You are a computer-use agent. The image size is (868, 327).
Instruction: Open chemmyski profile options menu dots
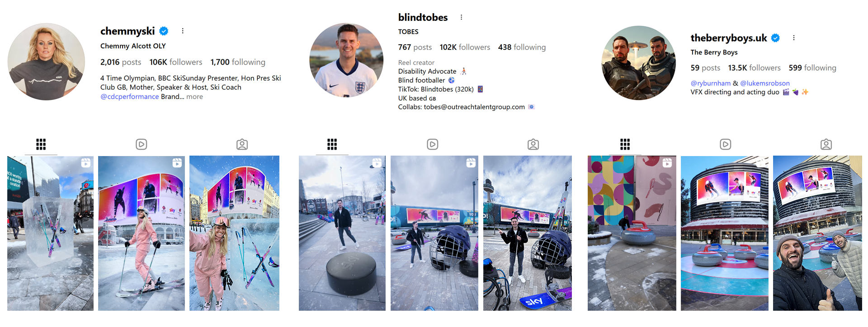pos(183,31)
